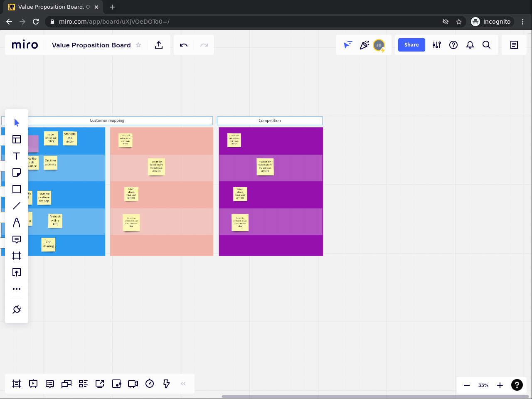
Task: Open the Templates tool
Action: [x=17, y=139]
